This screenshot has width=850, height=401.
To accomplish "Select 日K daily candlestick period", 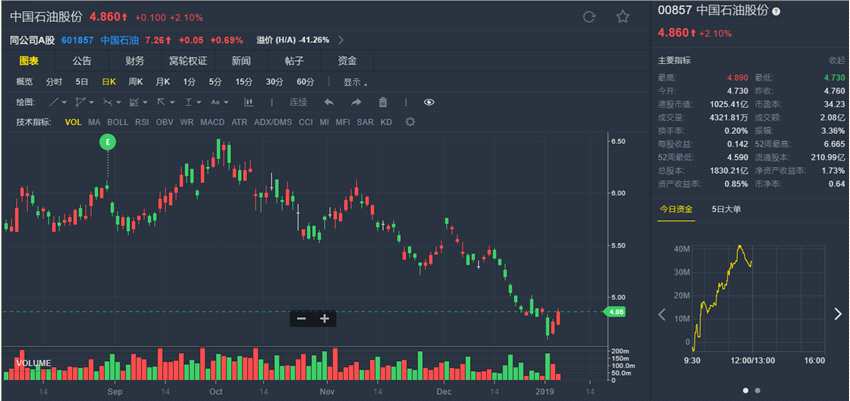I will 108,82.
